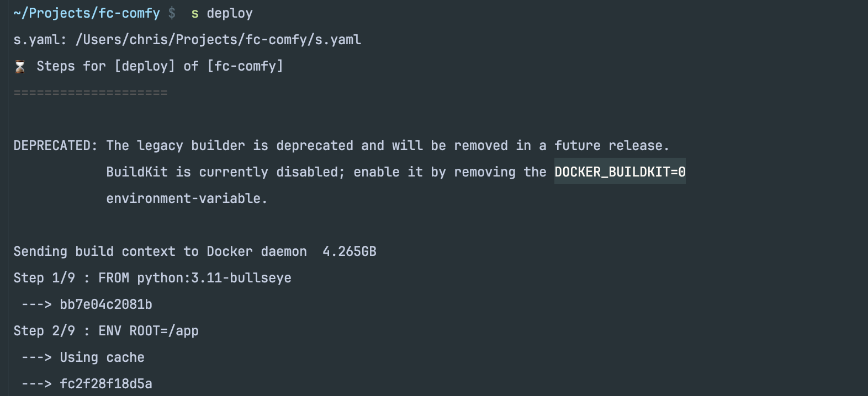This screenshot has width=868, height=396.
Task: Click the word deploy in the command
Action: tap(230, 13)
